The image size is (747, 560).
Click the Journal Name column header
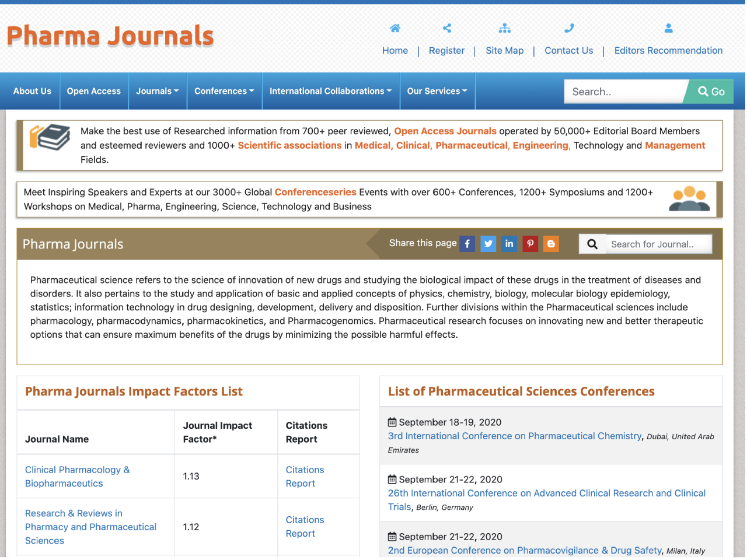57,439
